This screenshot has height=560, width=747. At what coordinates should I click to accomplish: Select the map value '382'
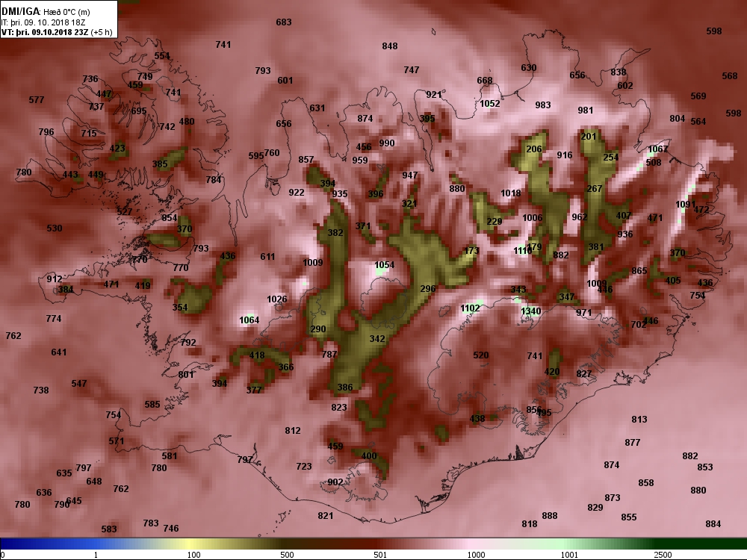pyautogui.click(x=335, y=233)
